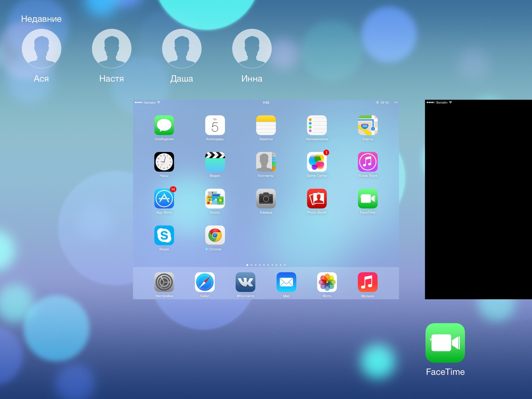Select recent contact Инна
This screenshot has width=532, height=399.
[x=252, y=48]
